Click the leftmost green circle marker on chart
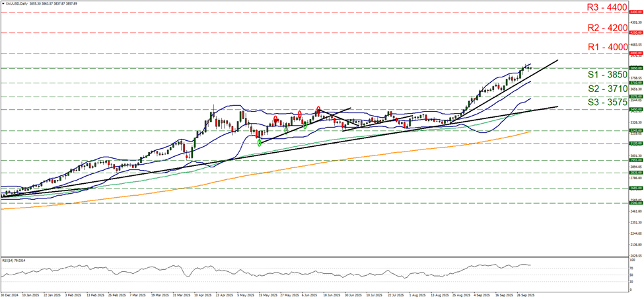The image size is (644, 299). point(259,142)
